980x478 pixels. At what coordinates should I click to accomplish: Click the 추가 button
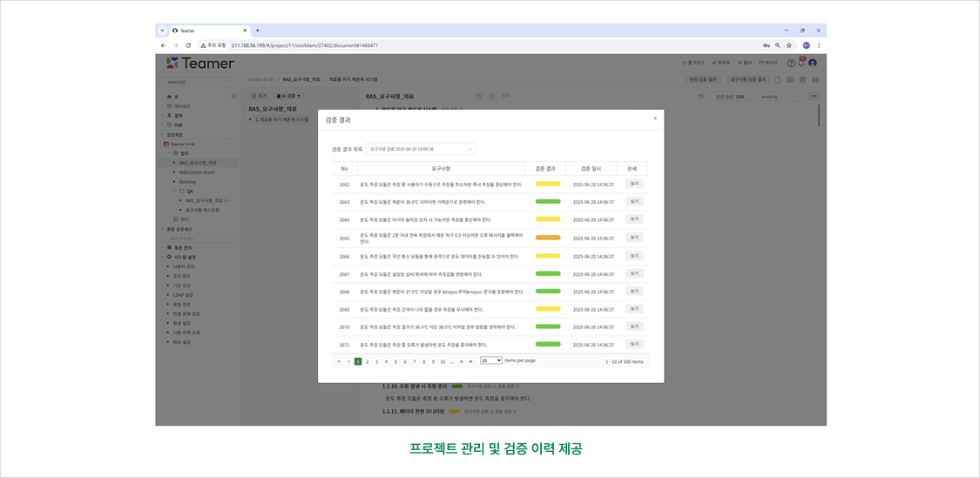click(259, 96)
